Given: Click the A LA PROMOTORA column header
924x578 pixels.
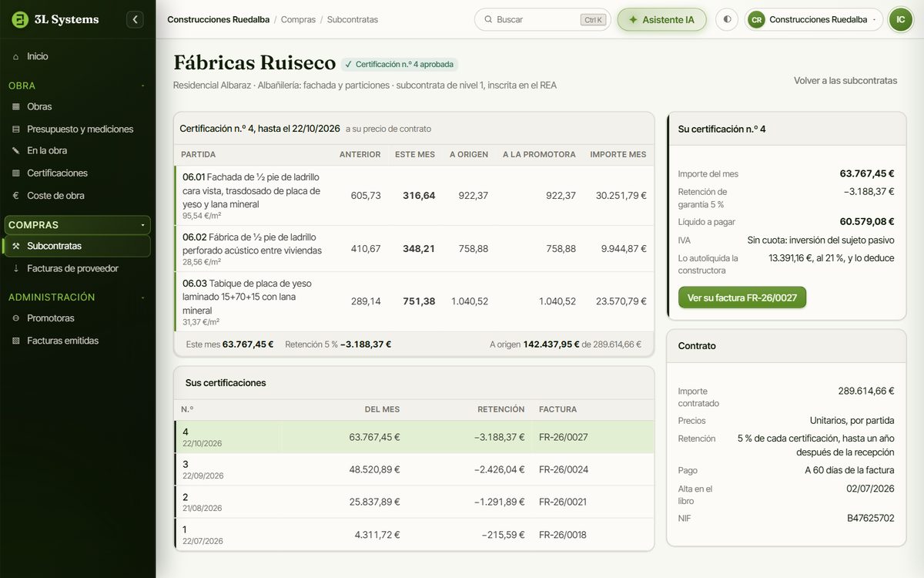Looking at the screenshot, I should pos(539,154).
